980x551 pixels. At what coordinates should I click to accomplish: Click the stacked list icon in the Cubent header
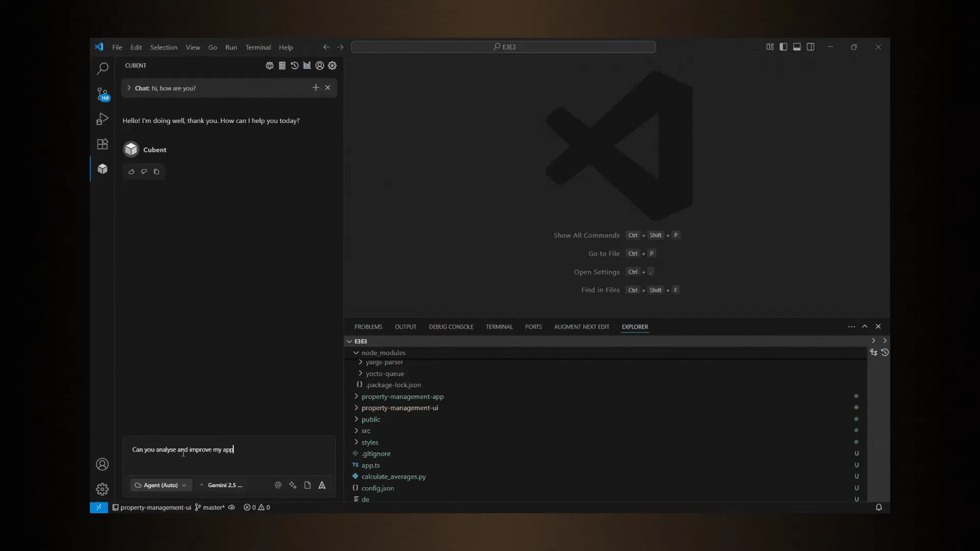click(x=282, y=66)
